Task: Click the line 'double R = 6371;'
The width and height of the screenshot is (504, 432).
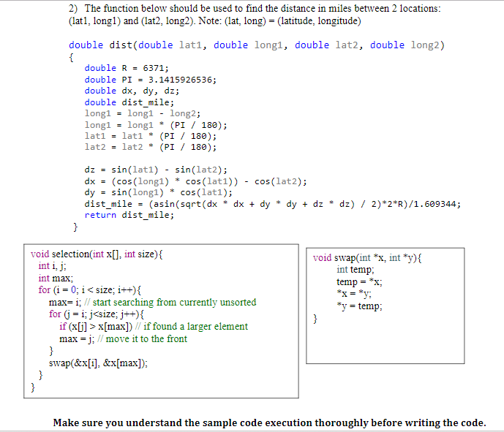Action: click(x=127, y=68)
